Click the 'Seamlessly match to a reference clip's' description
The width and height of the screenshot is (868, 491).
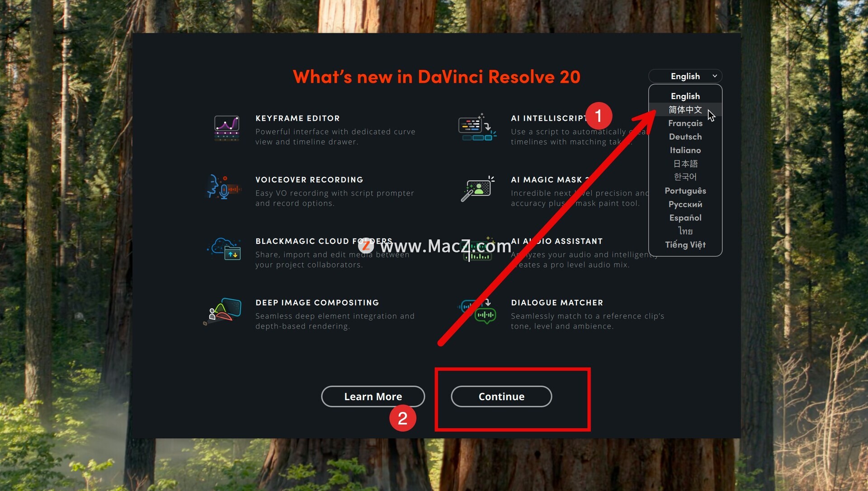coord(588,316)
